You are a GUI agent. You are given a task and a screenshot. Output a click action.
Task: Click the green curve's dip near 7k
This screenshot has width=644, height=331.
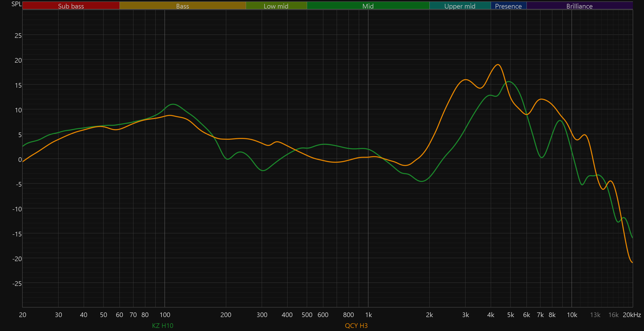coord(542,157)
